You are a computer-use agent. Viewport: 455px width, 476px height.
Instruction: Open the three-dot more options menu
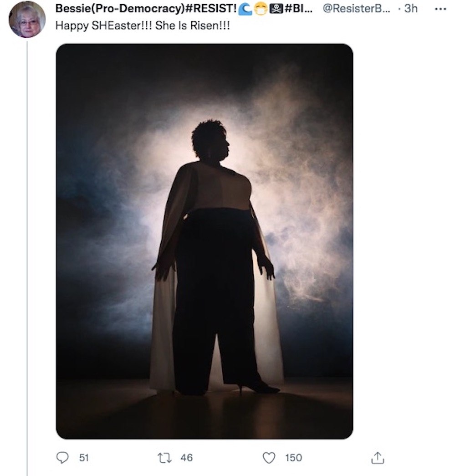440,9
